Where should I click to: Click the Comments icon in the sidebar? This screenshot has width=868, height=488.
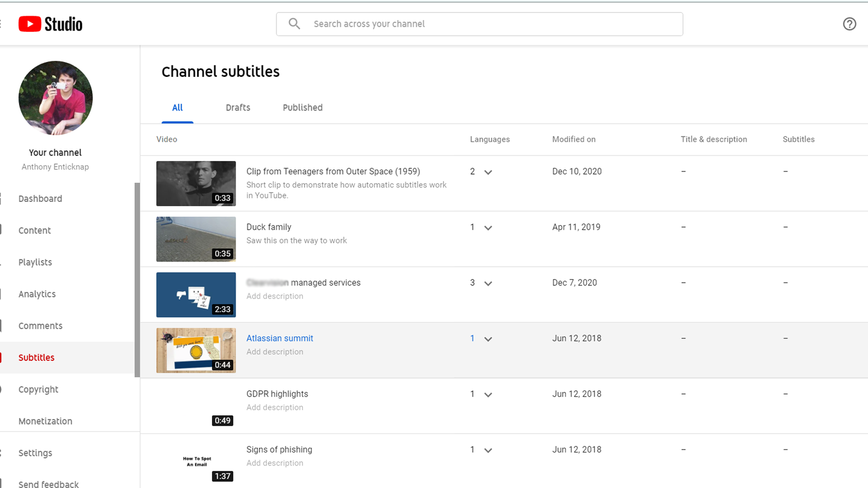click(2, 325)
